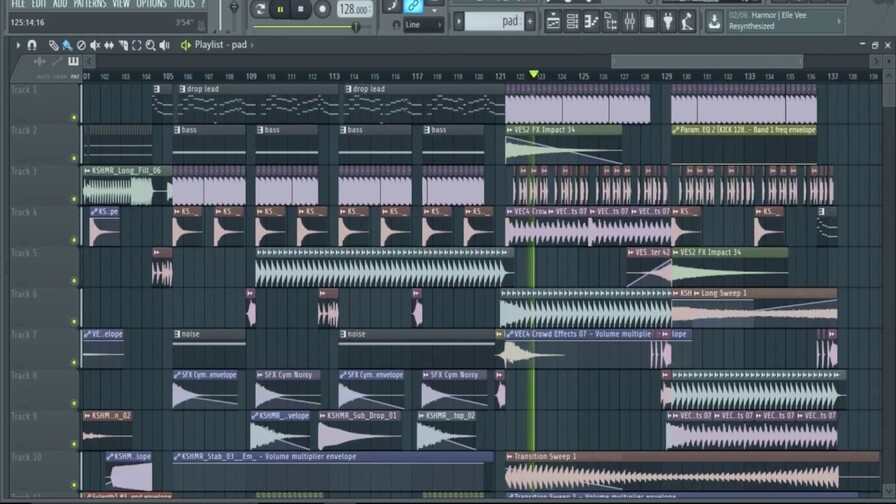The width and height of the screenshot is (896, 504).
Task: Open the OPTIONS menu
Action: click(x=151, y=4)
